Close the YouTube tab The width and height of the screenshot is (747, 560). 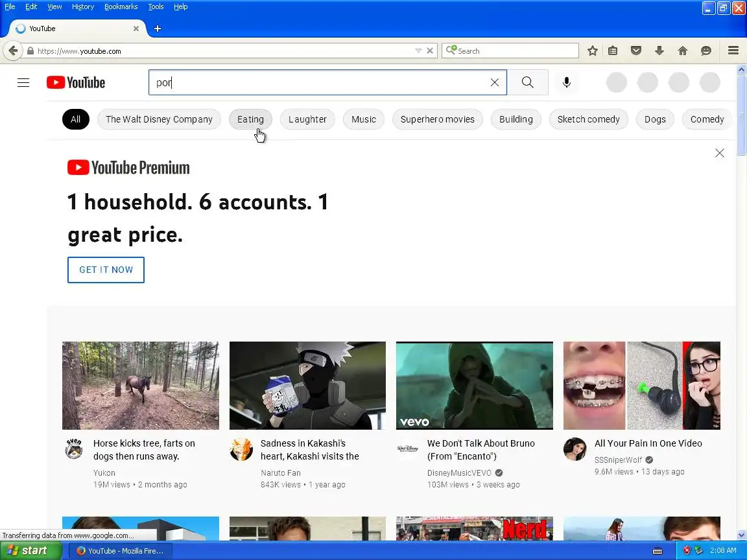[136, 29]
